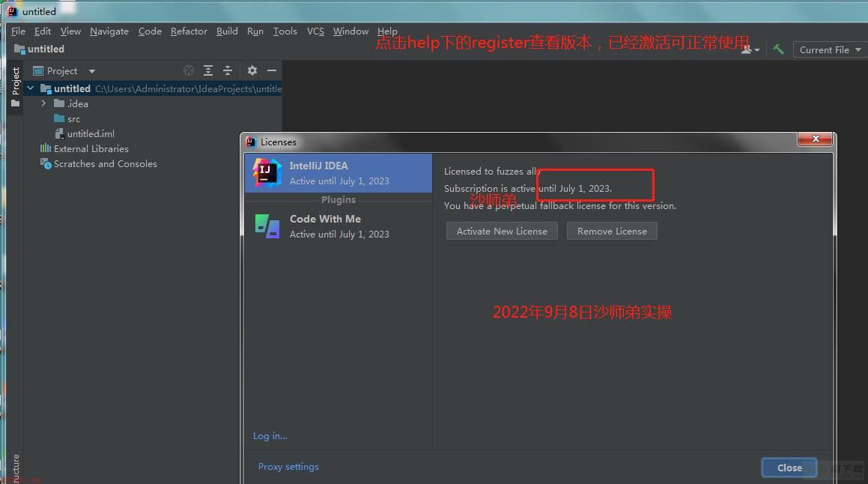Collapse the untitled project root node

point(31,88)
